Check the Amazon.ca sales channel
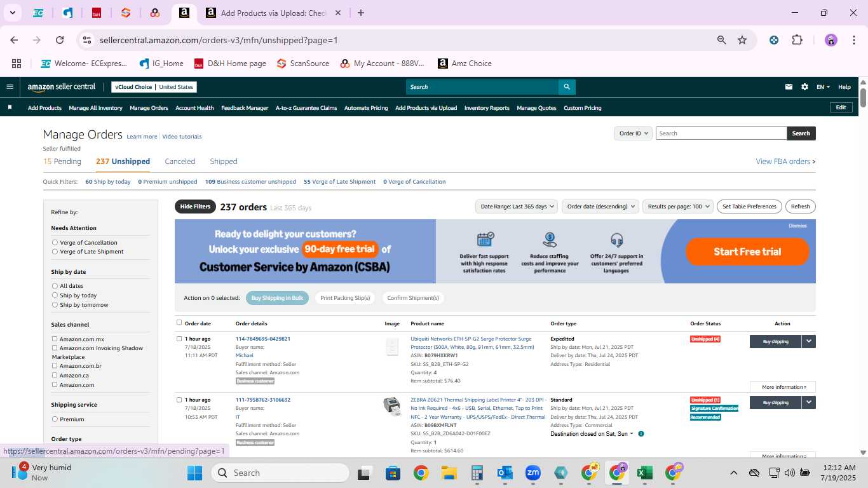 pyautogui.click(x=55, y=375)
